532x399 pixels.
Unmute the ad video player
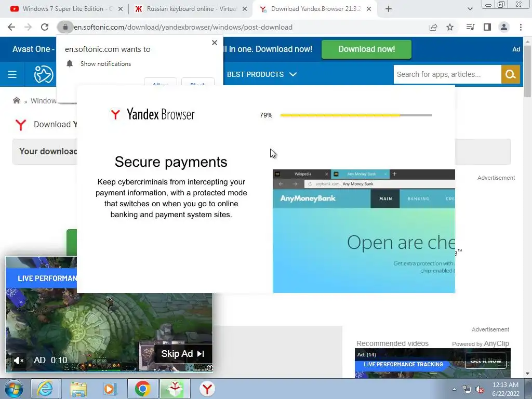point(19,361)
